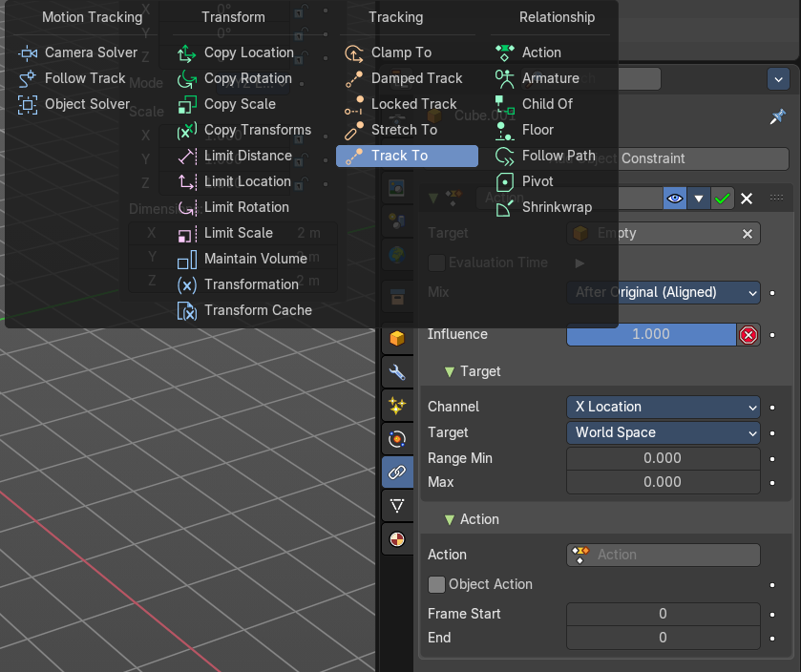Click the Shrinkwrap constraint icon
Screen dimensions: 801x672
[x=505, y=208]
